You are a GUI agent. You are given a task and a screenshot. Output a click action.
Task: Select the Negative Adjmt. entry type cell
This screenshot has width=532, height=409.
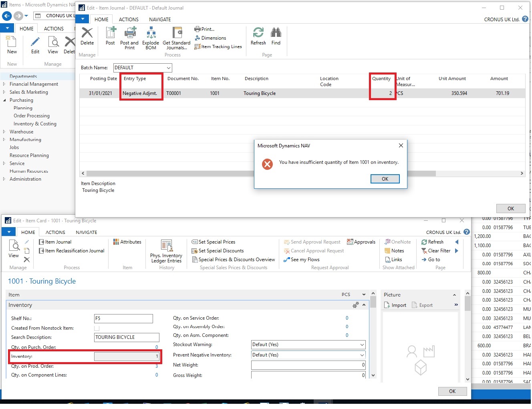point(140,93)
